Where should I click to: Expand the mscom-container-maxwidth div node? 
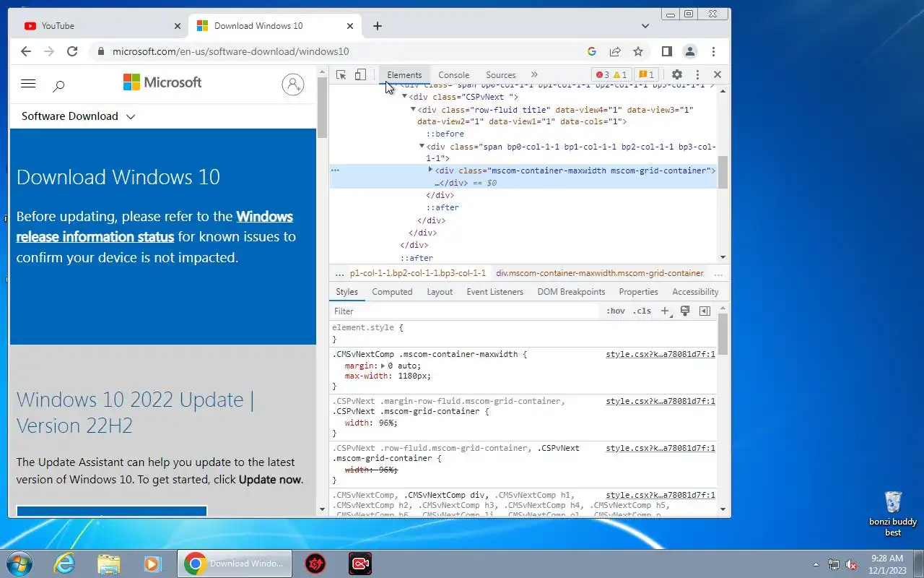[430, 171]
